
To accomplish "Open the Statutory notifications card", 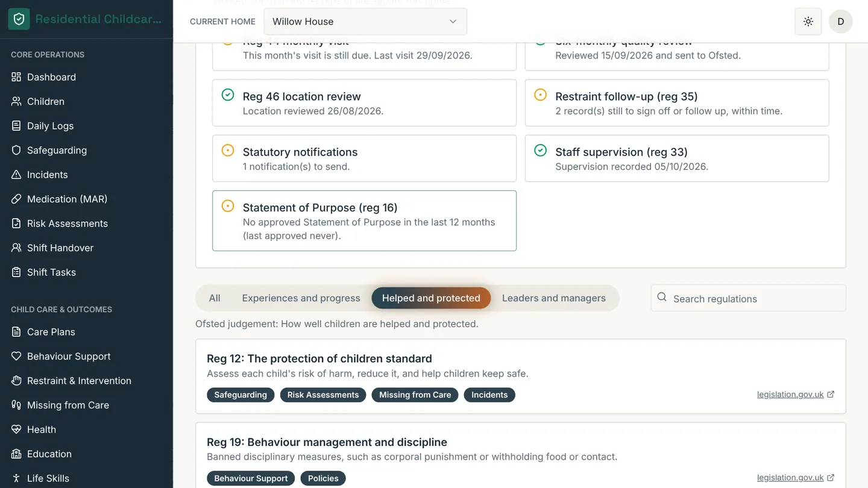I will pos(364,158).
